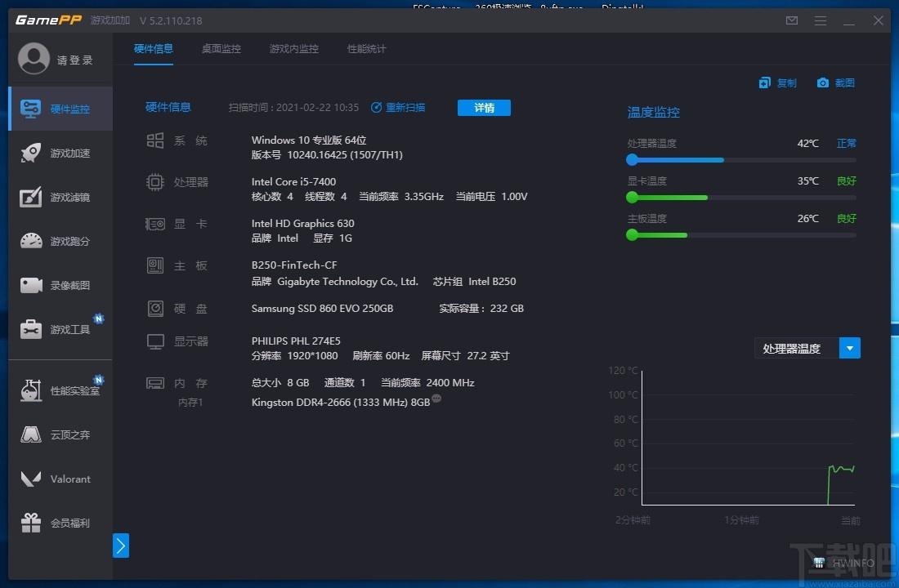Click Intel HD Graphics 630 text
The width and height of the screenshot is (899, 588).
coord(302,224)
